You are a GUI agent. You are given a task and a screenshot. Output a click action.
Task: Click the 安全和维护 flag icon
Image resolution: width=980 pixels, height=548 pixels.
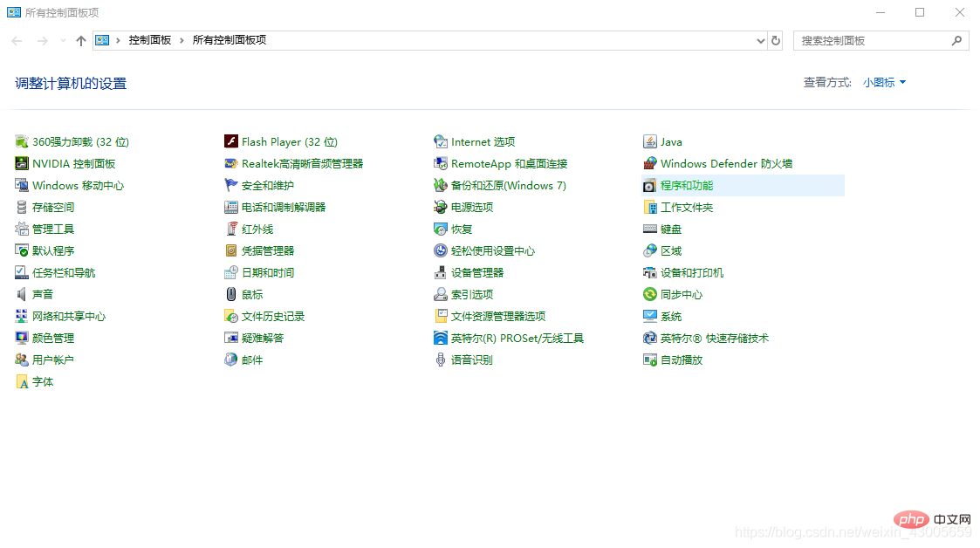230,186
